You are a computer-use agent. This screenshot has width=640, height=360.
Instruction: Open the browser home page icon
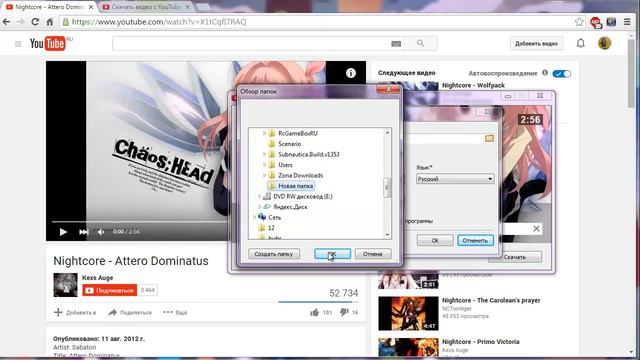click(49, 22)
